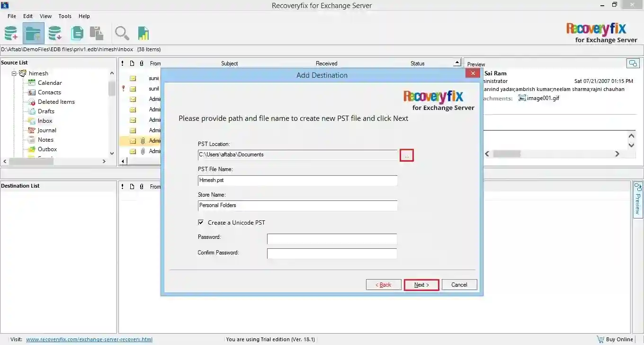644x345 pixels.
Task: Click the envelope icon of first sunil message
Action: (x=133, y=78)
